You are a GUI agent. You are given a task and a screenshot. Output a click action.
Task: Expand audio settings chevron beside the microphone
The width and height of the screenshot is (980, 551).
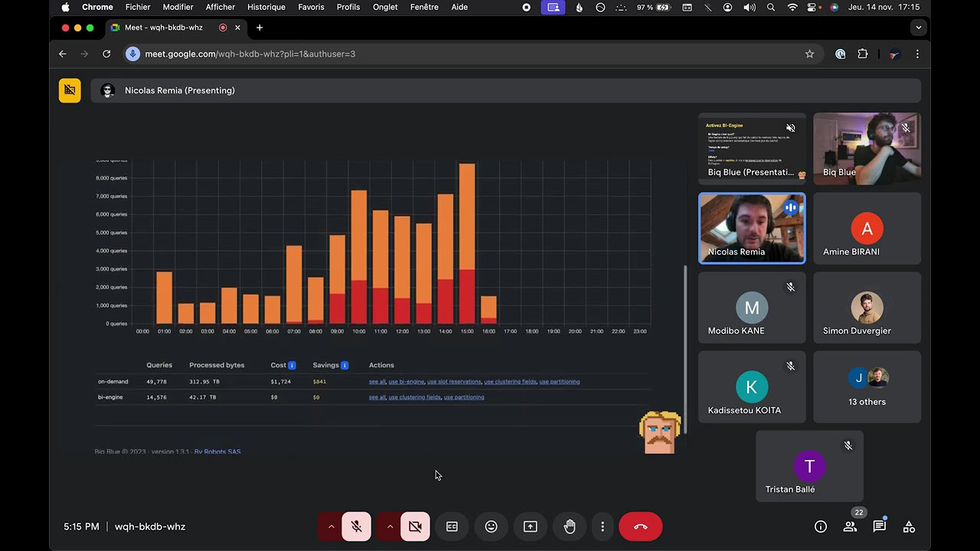point(331,527)
